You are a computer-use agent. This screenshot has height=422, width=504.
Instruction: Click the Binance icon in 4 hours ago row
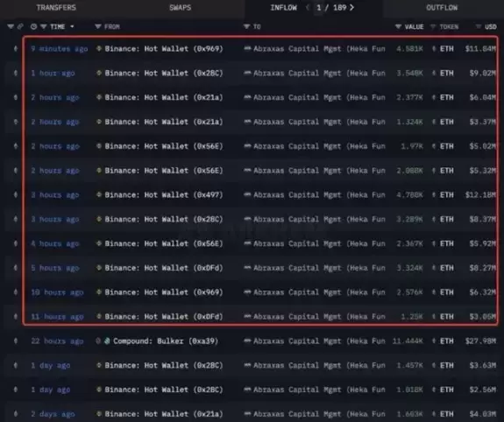pyautogui.click(x=99, y=243)
